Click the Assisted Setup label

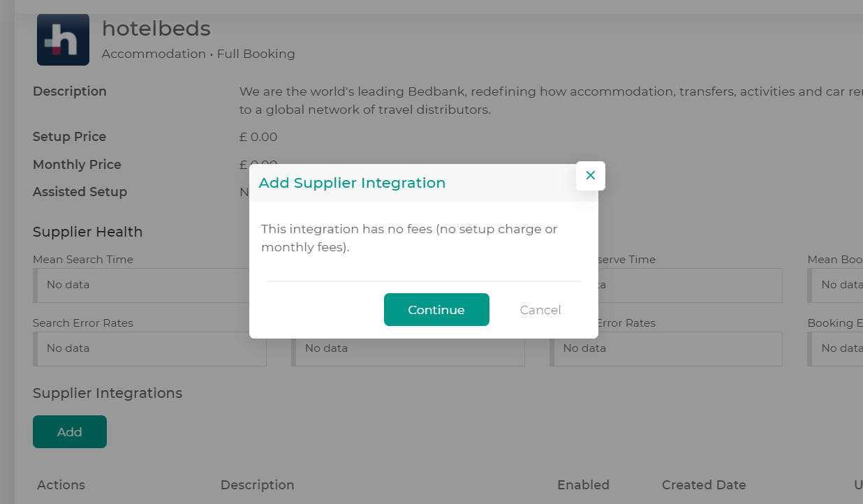tap(80, 192)
